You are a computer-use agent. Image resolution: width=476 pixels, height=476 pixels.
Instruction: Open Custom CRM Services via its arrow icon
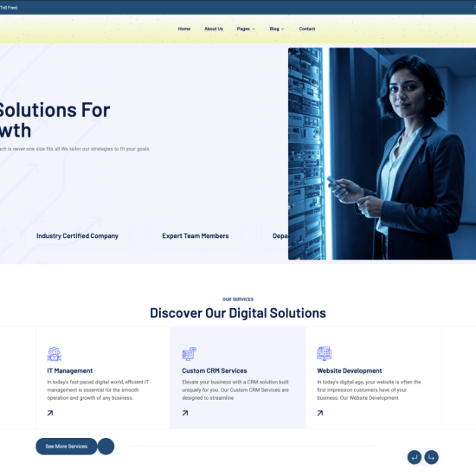pyautogui.click(x=185, y=413)
